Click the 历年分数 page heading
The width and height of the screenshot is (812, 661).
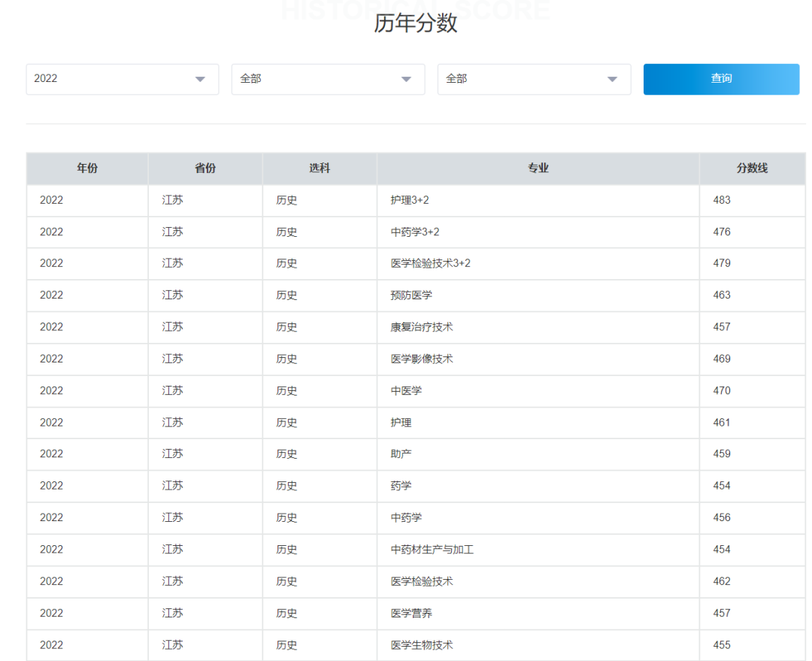(x=415, y=23)
